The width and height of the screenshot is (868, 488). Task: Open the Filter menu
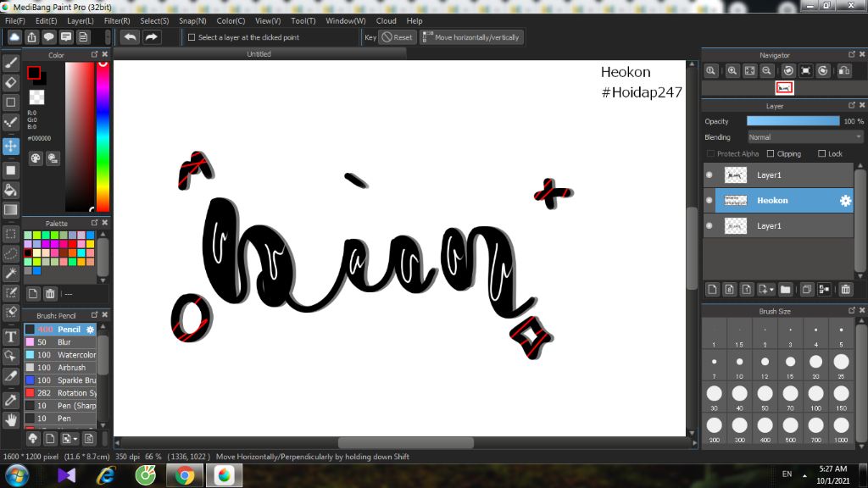tap(117, 21)
